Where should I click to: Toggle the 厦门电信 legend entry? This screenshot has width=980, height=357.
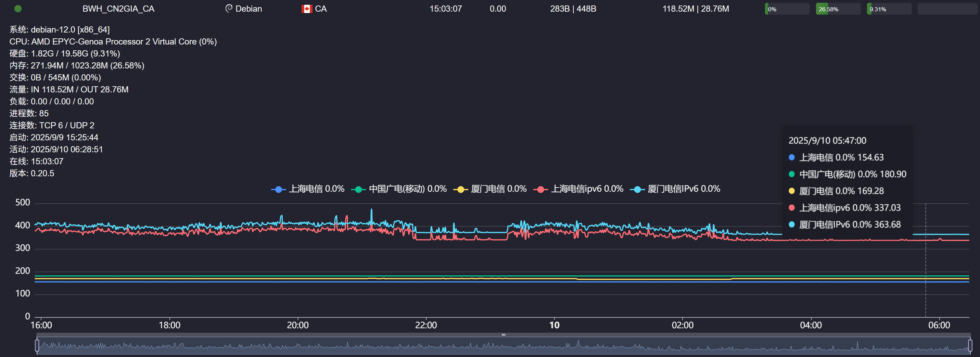[x=489, y=189]
